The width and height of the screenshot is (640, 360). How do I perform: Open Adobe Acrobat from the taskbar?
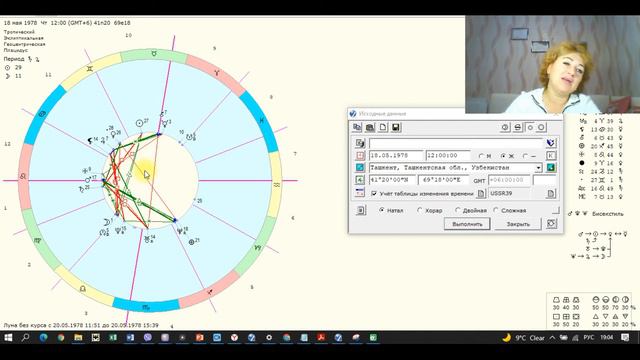tap(321, 338)
